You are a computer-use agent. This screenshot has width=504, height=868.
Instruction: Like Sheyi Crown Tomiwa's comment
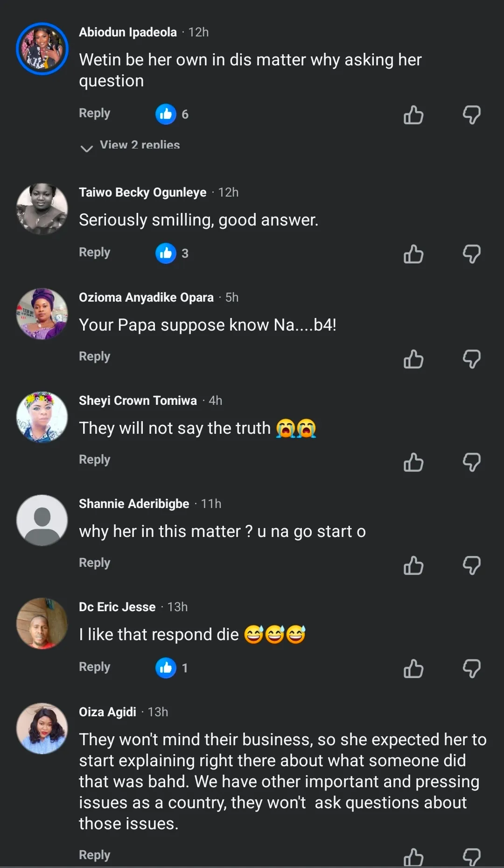(413, 462)
